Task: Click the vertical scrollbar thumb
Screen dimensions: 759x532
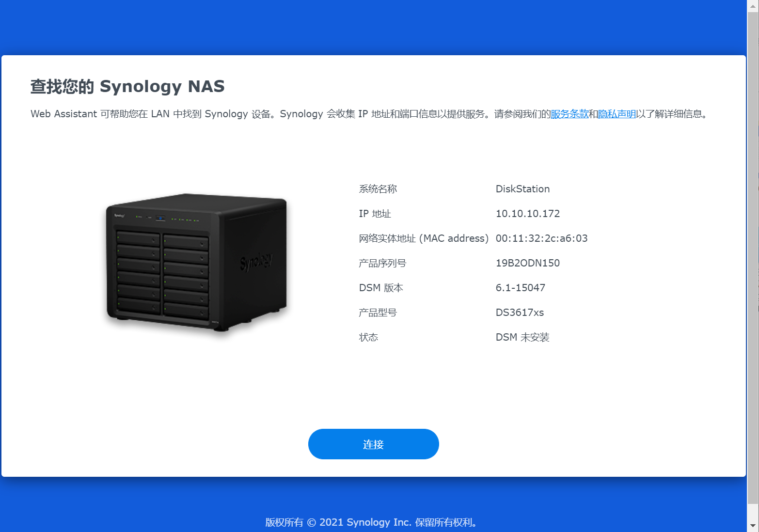Action: (x=753, y=258)
